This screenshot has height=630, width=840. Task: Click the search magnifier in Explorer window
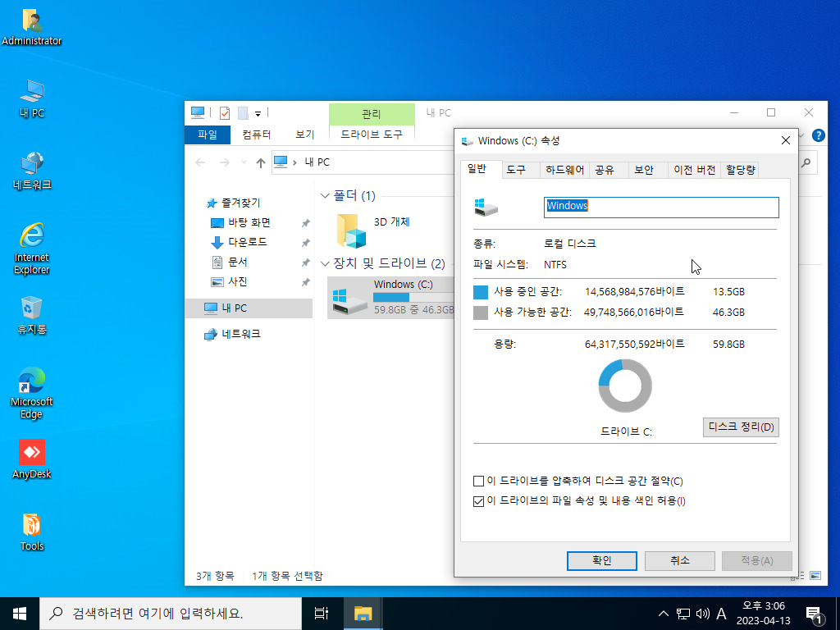(806, 162)
